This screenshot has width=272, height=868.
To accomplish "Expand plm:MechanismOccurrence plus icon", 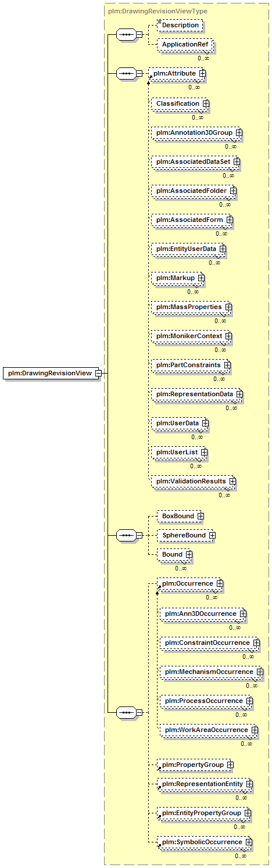I will click(259, 672).
